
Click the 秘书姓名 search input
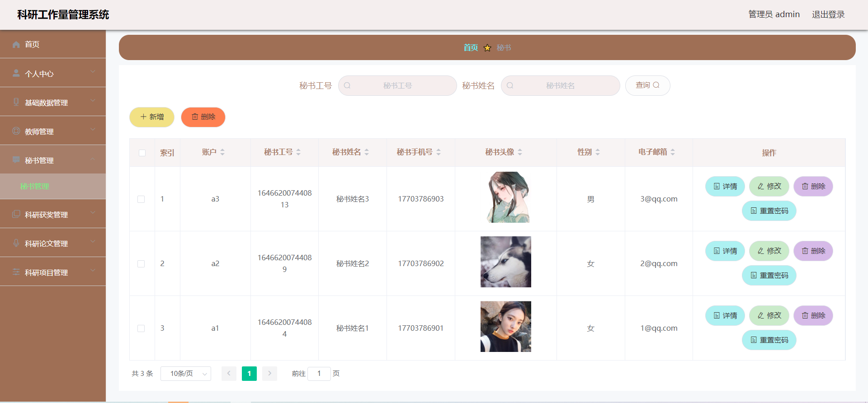tap(560, 85)
